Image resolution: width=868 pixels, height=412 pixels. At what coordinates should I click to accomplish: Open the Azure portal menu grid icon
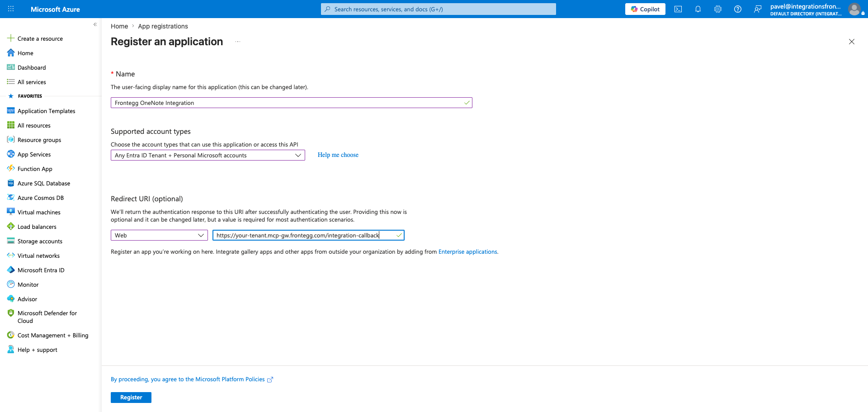coord(11,9)
